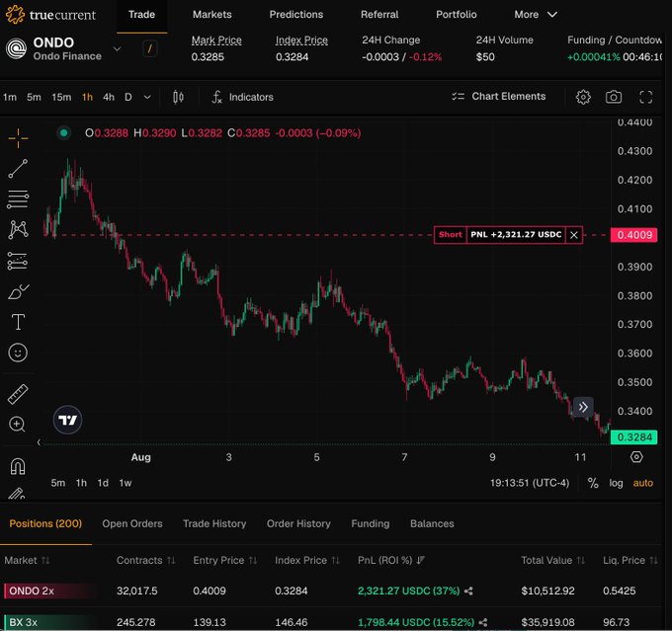This screenshot has height=631, width=672.
Task: Switch chart interval to 5m
Action: tap(34, 97)
